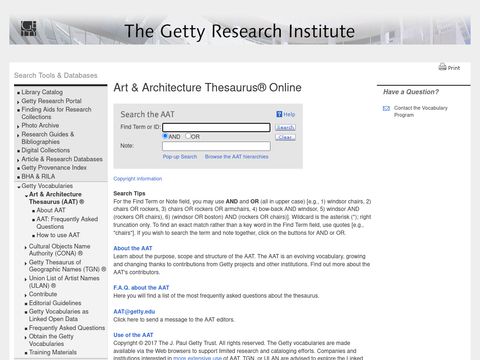Open Editorial Guidelines sidebar item

pyautogui.click(x=55, y=303)
